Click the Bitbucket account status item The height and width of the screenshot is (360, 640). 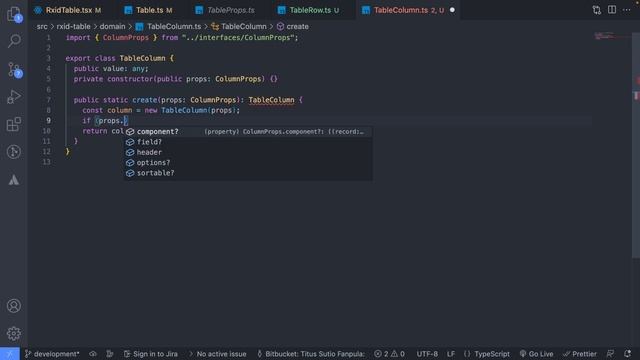(311, 354)
